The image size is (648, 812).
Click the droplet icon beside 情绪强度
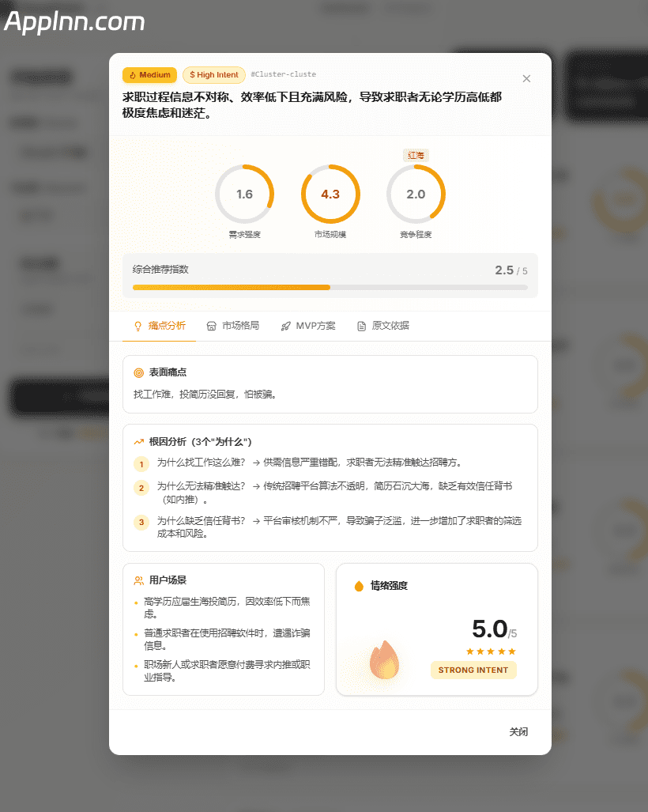(x=359, y=586)
